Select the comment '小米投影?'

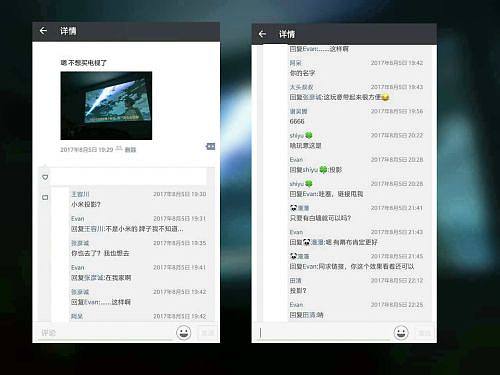(86, 204)
